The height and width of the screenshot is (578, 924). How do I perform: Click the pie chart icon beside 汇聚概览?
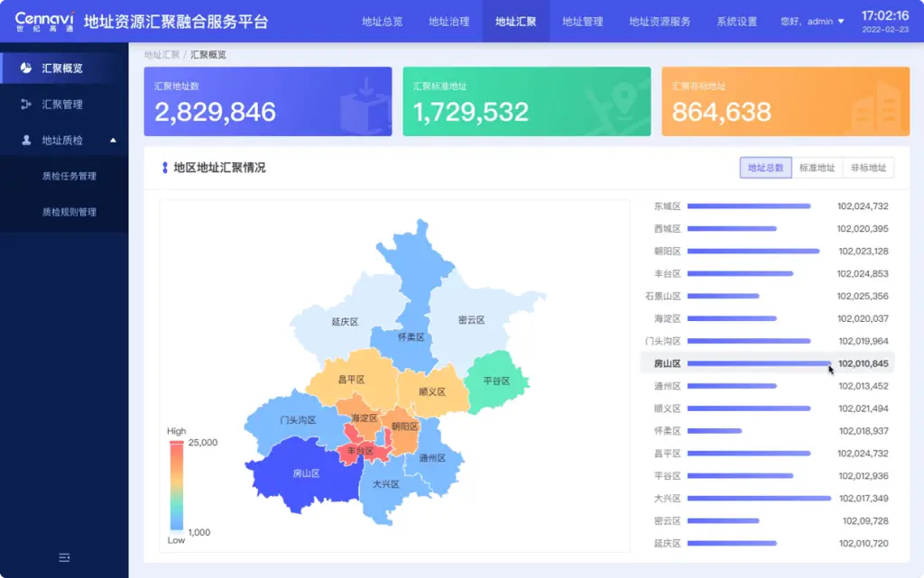(26, 68)
